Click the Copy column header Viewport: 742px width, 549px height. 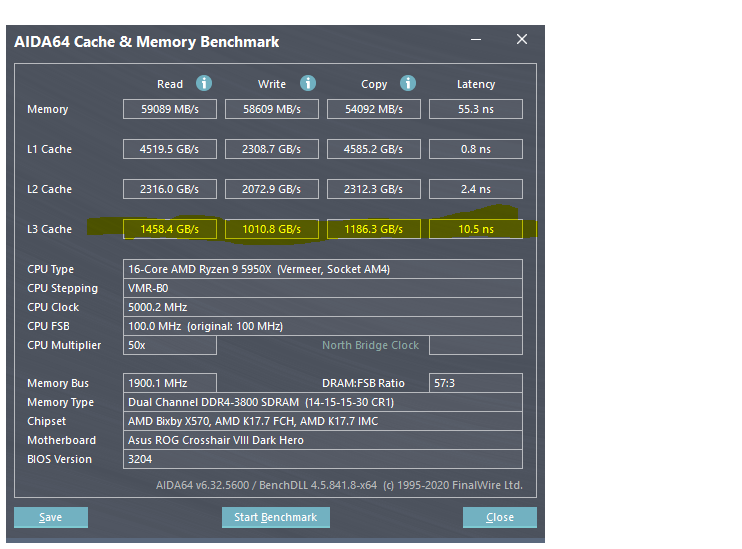[x=374, y=84]
